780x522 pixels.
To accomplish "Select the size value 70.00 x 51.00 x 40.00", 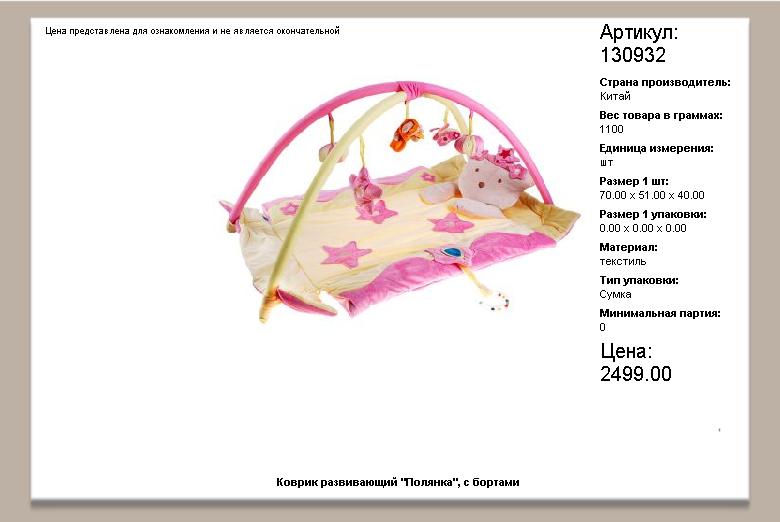I will click(x=652, y=195).
